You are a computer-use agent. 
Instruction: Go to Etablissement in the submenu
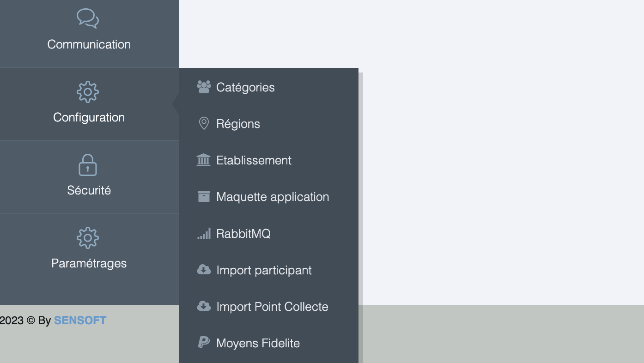tap(254, 160)
